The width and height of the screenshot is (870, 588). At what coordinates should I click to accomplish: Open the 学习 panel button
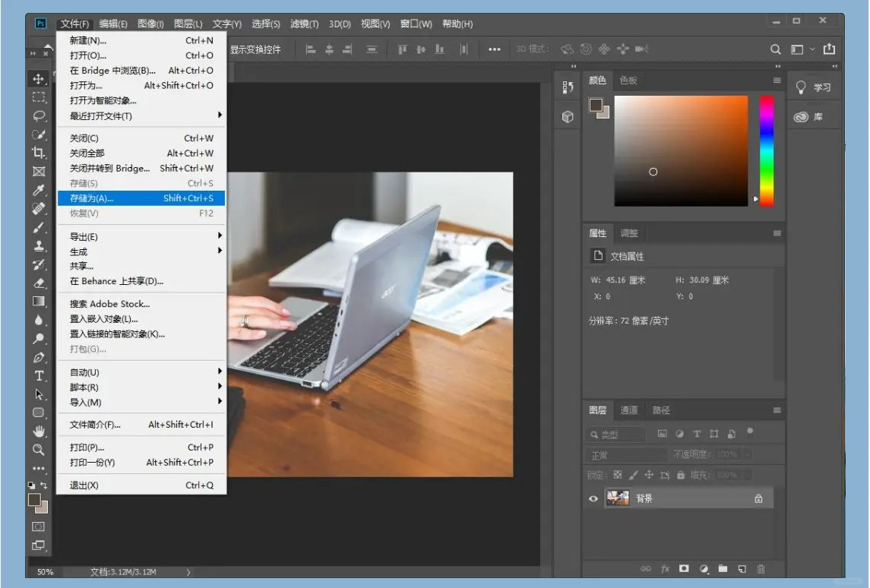coord(813,87)
